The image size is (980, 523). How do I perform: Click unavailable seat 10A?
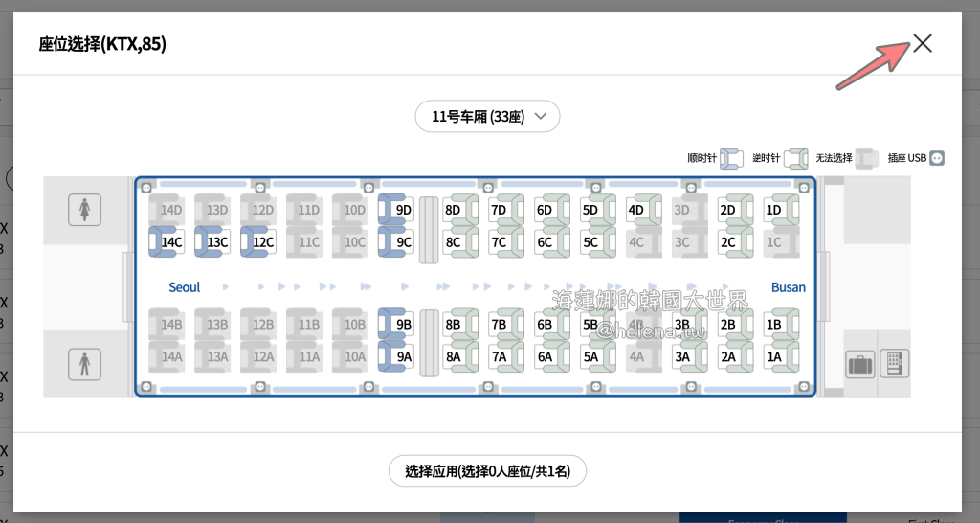pyautogui.click(x=350, y=356)
